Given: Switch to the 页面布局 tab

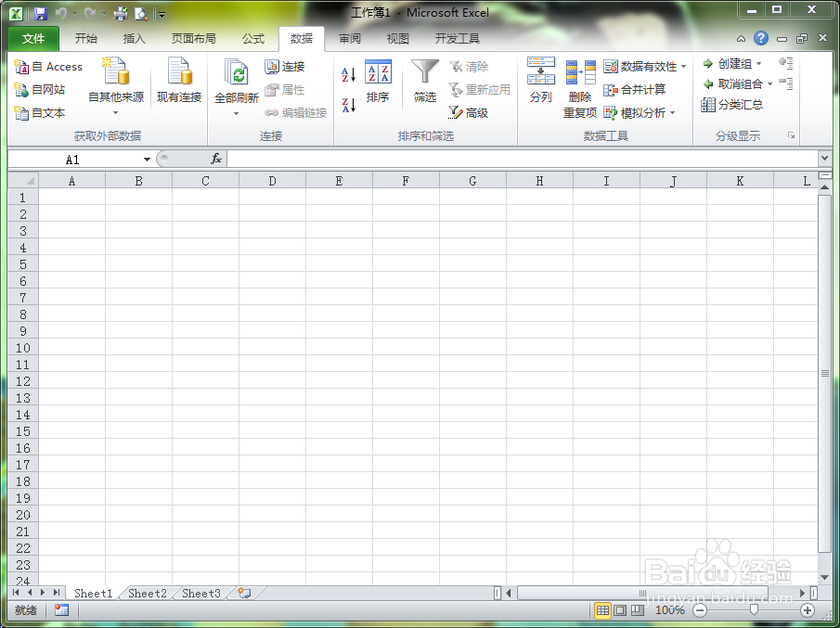Looking at the screenshot, I should (x=193, y=39).
